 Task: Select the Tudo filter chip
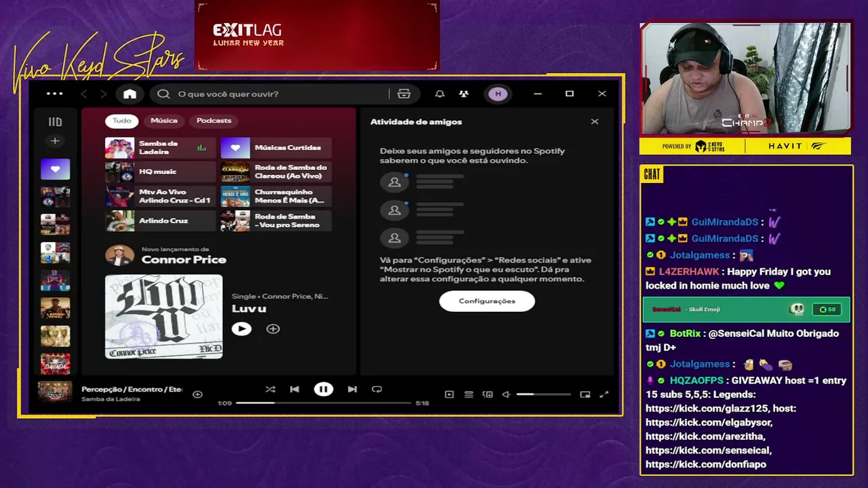(122, 121)
